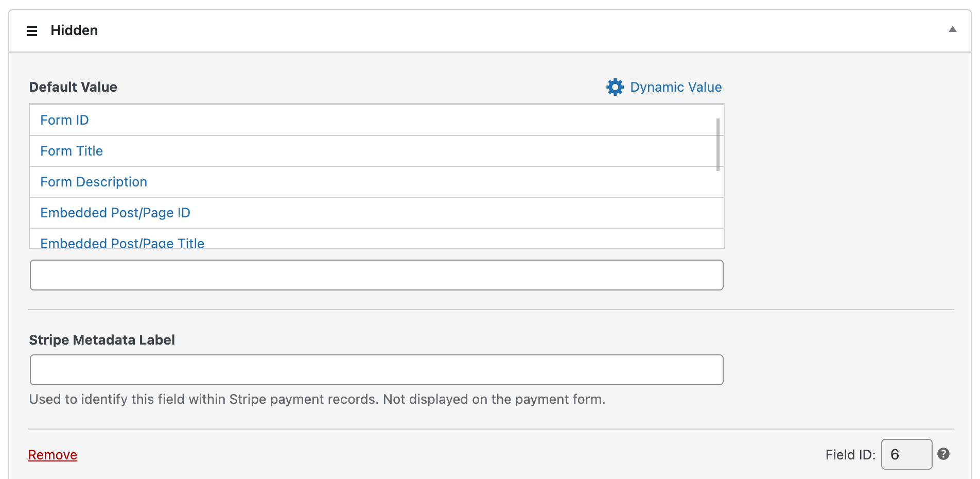Click the help question mark icon
This screenshot has width=980, height=479.
[x=943, y=454]
